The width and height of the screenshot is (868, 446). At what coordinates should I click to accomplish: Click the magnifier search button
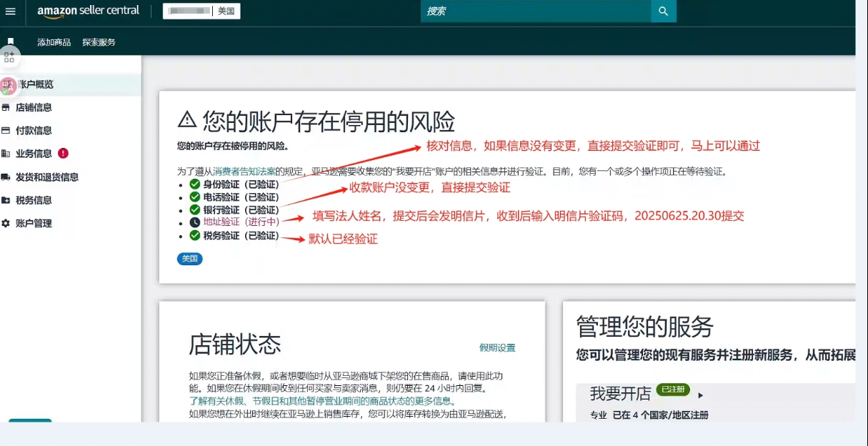point(664,11)
